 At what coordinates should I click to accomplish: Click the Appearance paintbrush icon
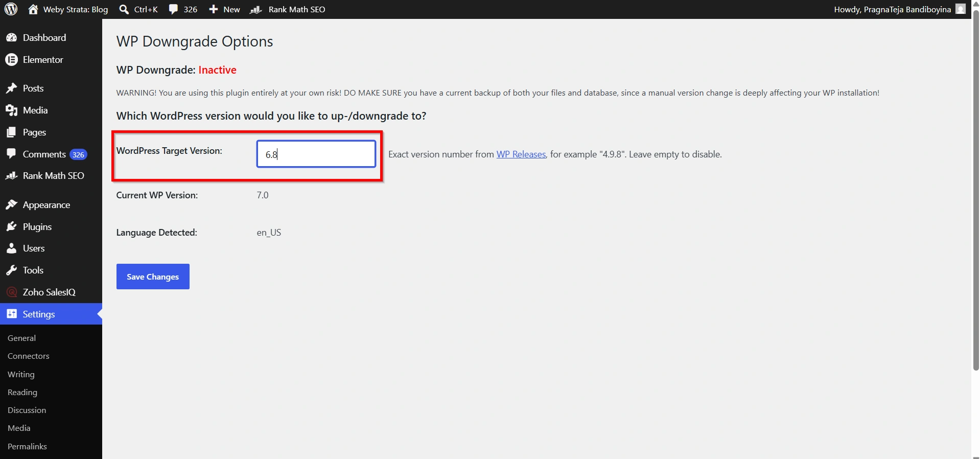[11, 205]
